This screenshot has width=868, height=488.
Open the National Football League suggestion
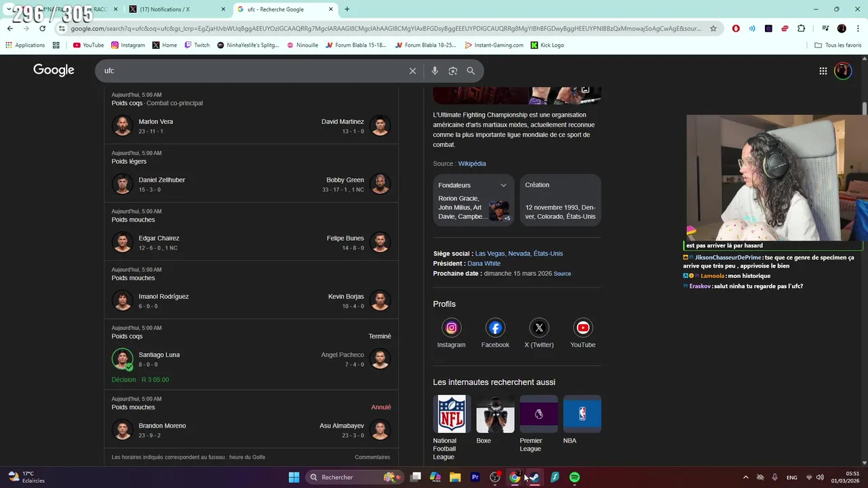[x=452, y=427]
